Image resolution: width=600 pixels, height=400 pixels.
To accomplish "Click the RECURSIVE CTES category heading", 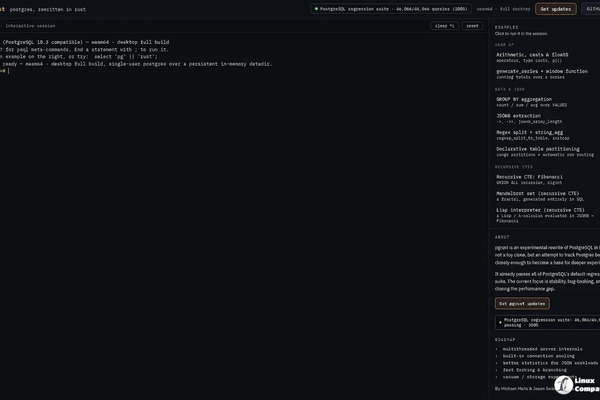I will [514, 167].
